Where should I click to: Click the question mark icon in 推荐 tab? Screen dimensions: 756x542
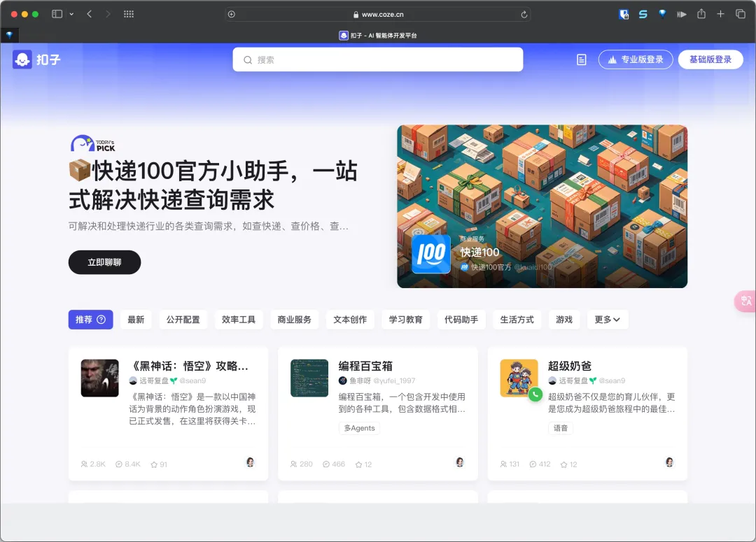click(101, 320)
